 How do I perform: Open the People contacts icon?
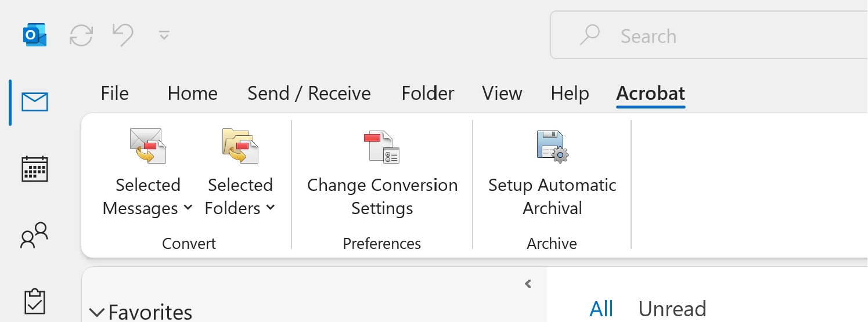(35, 235)
